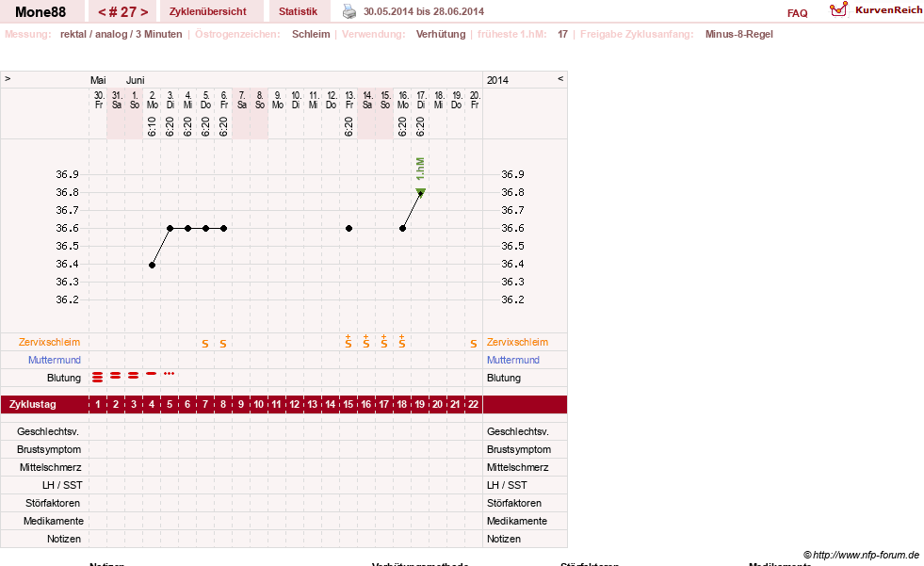Click the Zyklustag row header
Screen dimensions: 924x566
[x=32, y=405]
